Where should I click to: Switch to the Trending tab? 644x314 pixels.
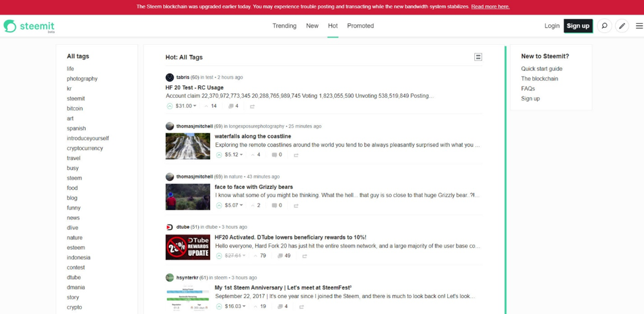tap(284, 26)
